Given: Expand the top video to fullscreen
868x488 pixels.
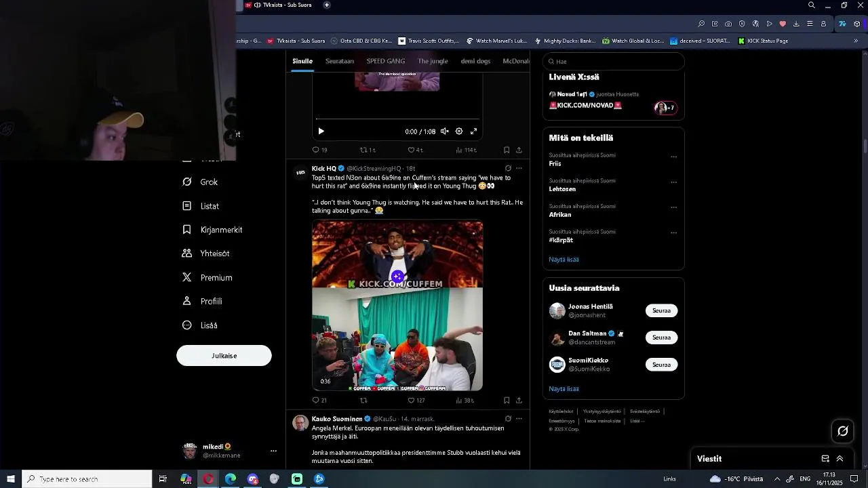Looking at the screenshot, I should click(474, 131).
